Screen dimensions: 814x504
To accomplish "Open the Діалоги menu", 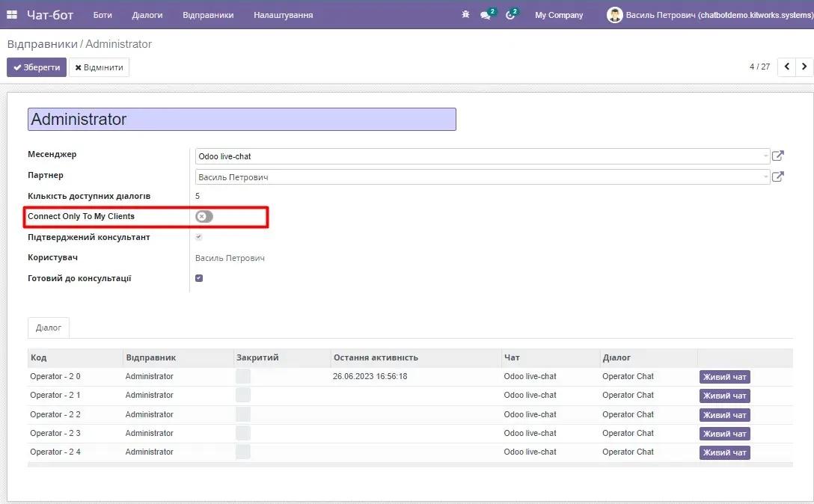I will click(147, 15).
